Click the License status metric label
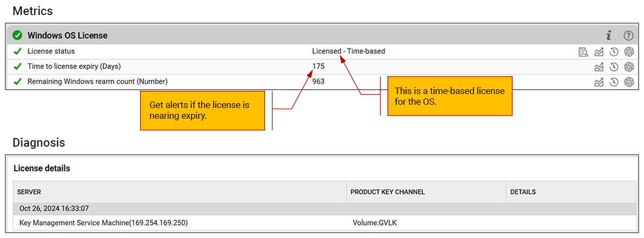The width and height of the screenshot is (644, 238). tap(51, 52)
